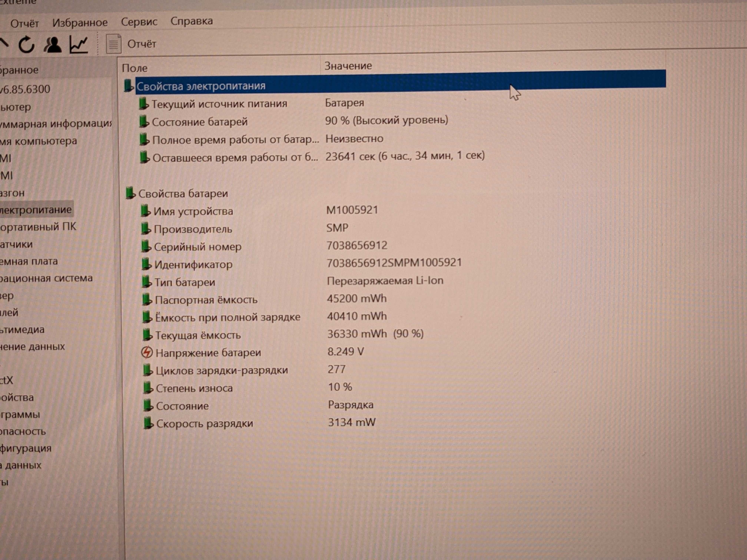Select Системная плата in the sidebar tree
Viewport: 747px width, 560px height.
29,261
